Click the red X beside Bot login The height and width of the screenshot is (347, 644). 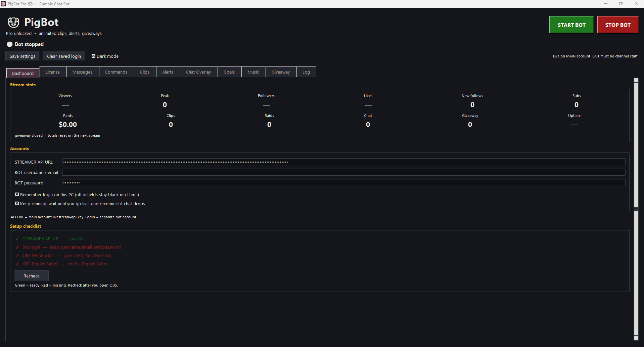click(17, 247)
